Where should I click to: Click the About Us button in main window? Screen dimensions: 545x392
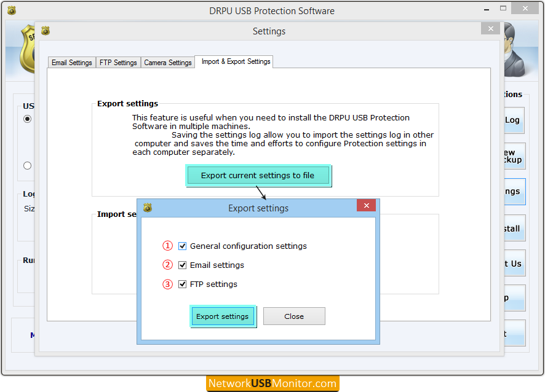coord(514,263)
